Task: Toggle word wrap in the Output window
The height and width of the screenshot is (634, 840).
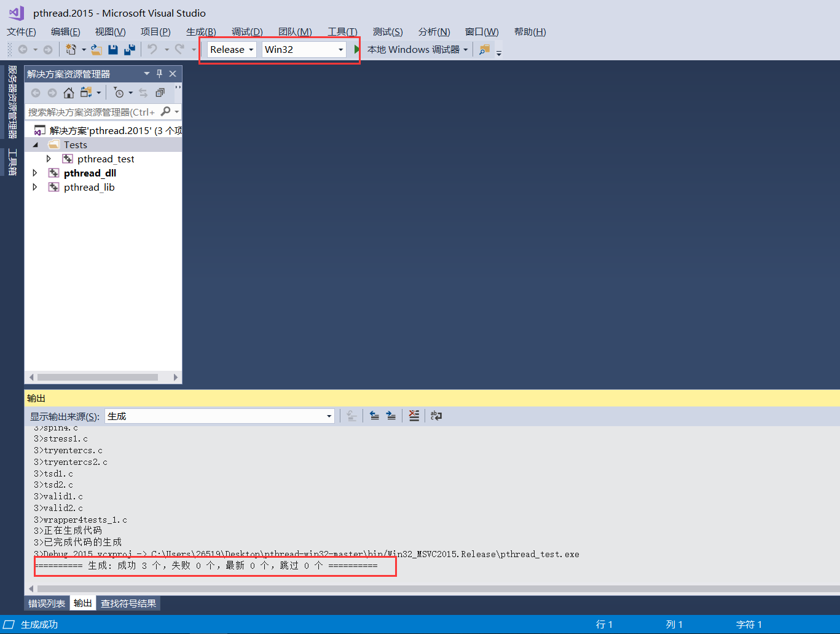Action: [436, 416]
